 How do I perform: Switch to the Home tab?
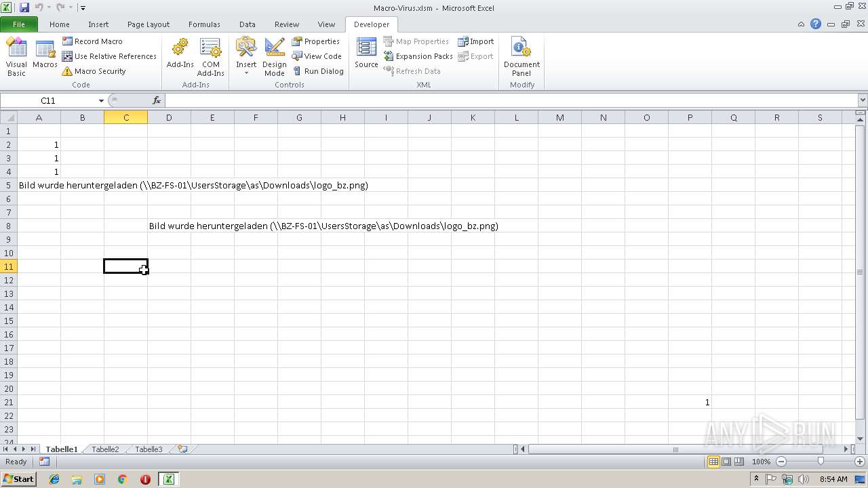(60, 24)
